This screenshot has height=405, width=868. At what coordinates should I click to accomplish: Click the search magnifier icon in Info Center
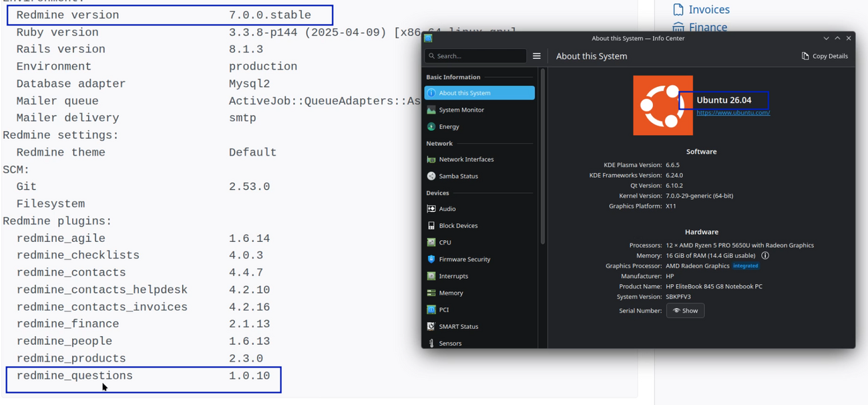click(x=431, y=56)
